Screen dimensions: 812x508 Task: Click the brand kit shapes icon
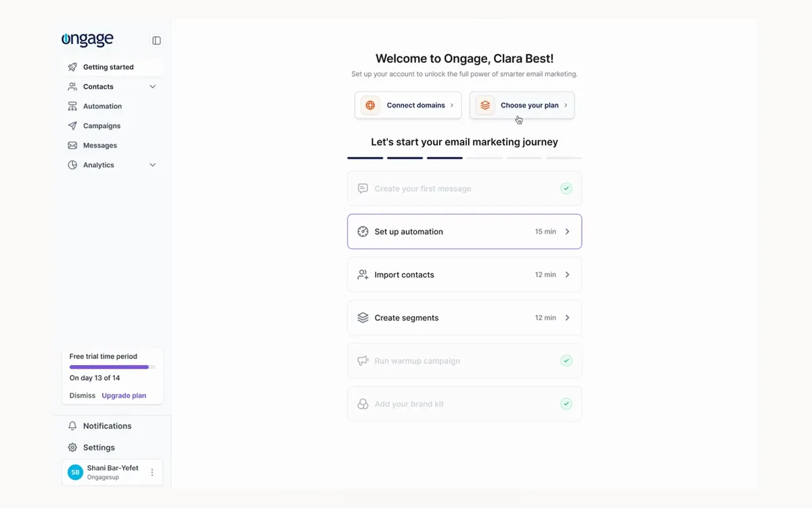(x=363, y=404)
